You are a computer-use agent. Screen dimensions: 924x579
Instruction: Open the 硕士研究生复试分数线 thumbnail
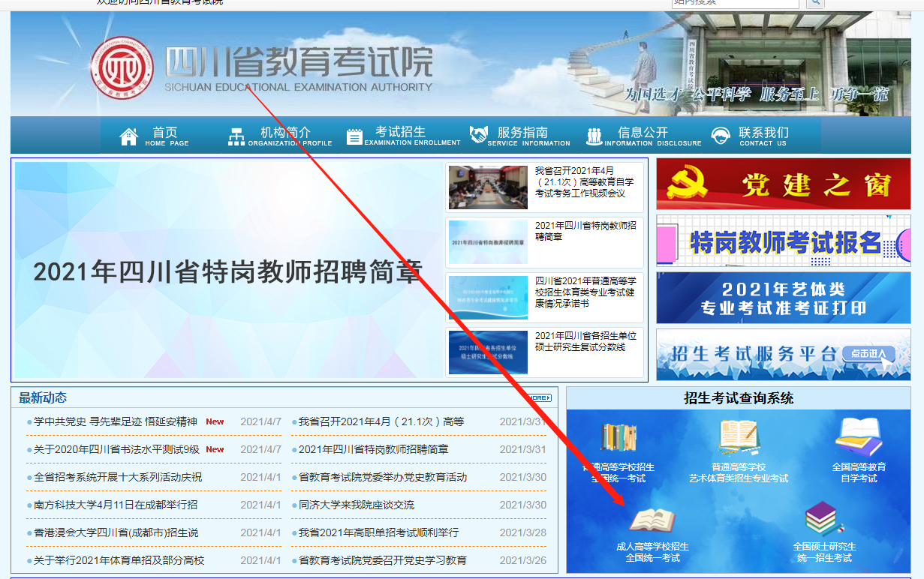(488, 352)
